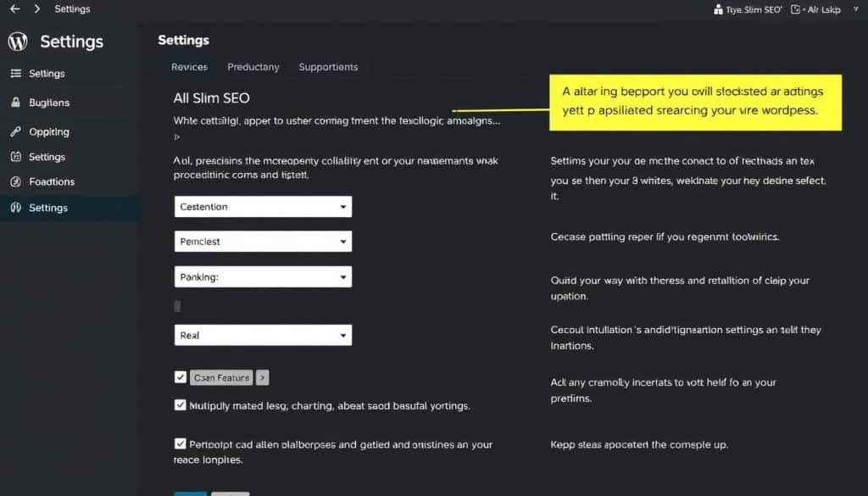Click the lock icon beside Bugtiens
The height and width of the screenshot is (496, 868).
15,103
